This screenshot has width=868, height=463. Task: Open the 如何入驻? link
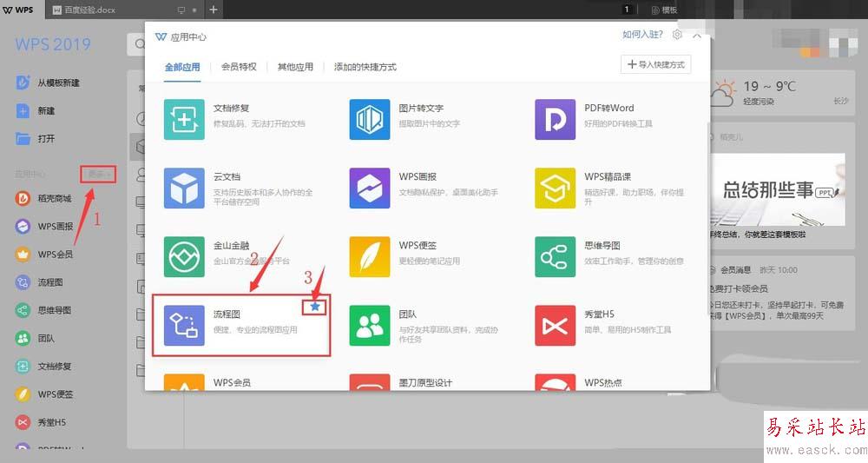642,35
